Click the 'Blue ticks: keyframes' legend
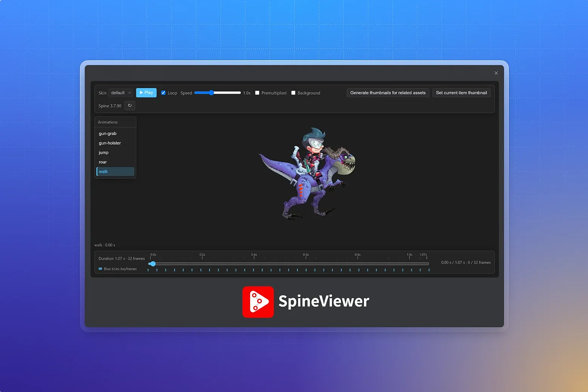The height and width of the screenshot is (392, 588). (118, 269)
